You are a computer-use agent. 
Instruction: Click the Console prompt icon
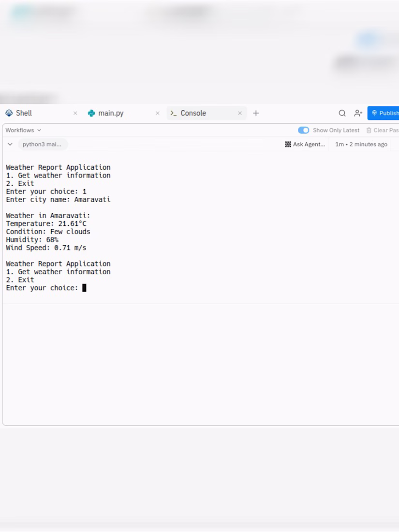pyautogui.click(x=173, y=113)
